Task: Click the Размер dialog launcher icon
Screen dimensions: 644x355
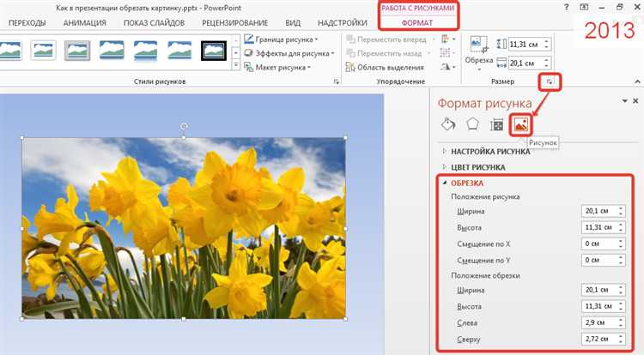Action: [550, 82]
